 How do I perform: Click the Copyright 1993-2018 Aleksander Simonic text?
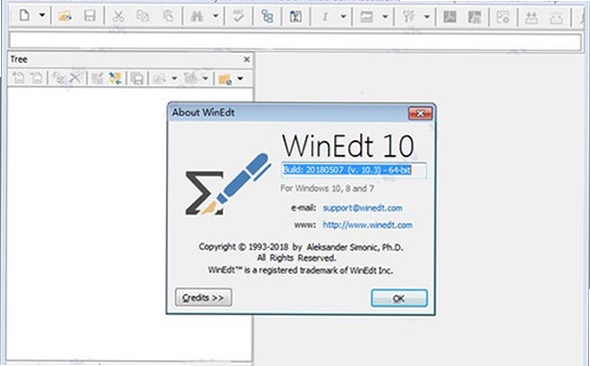[x=301, y=247]
